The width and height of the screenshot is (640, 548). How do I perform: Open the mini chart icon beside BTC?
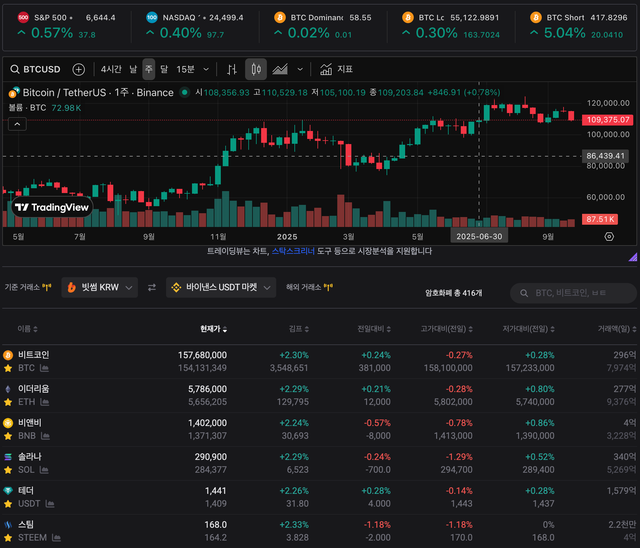click(x=46, y=368)
